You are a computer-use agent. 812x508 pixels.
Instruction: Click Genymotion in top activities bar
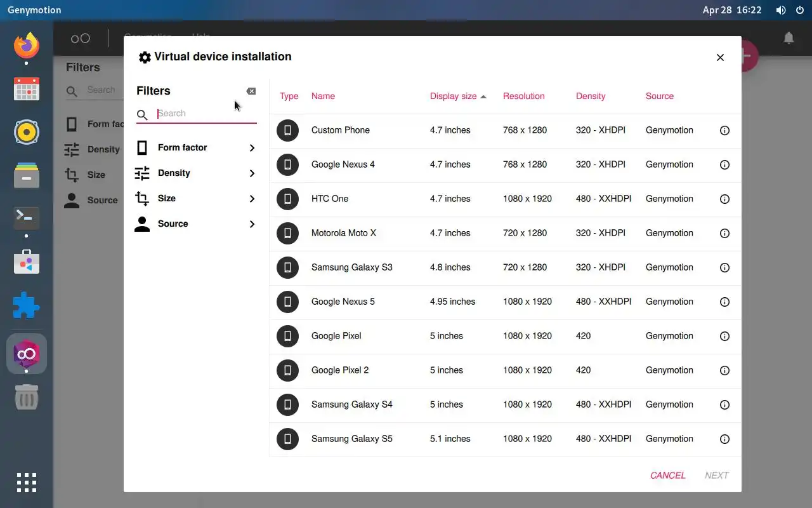34,10
